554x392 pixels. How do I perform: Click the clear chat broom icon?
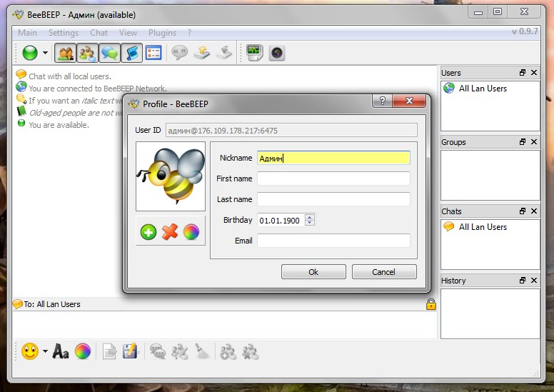coord(202,351)
